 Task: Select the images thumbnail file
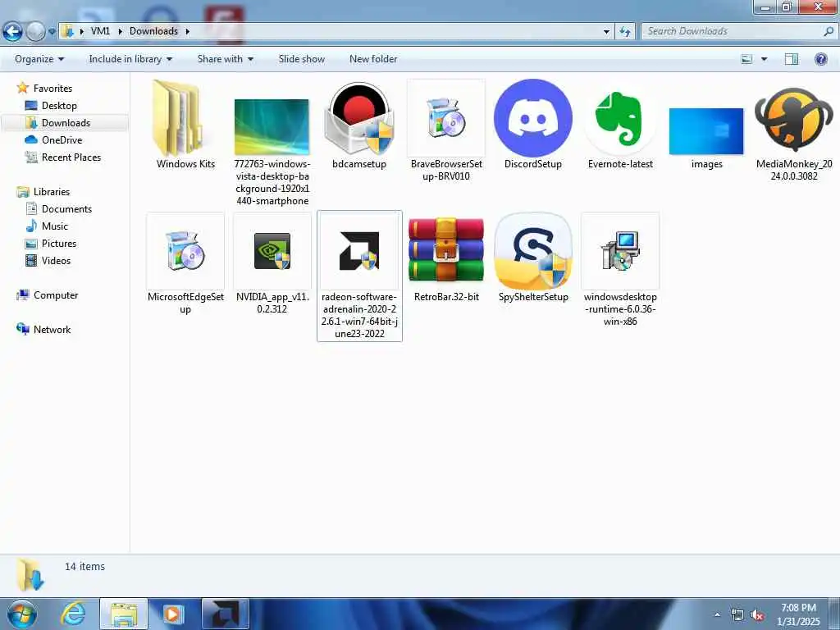tap(706, 131)
